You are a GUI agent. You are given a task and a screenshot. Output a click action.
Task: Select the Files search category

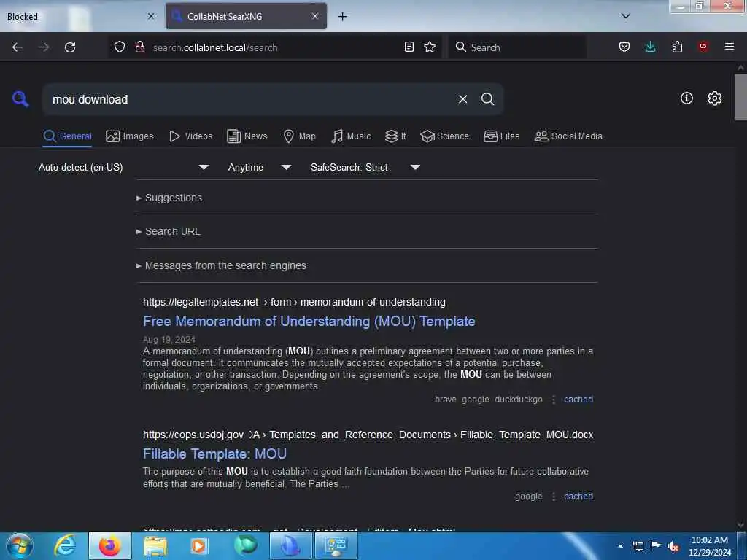[x=501, y=136]
